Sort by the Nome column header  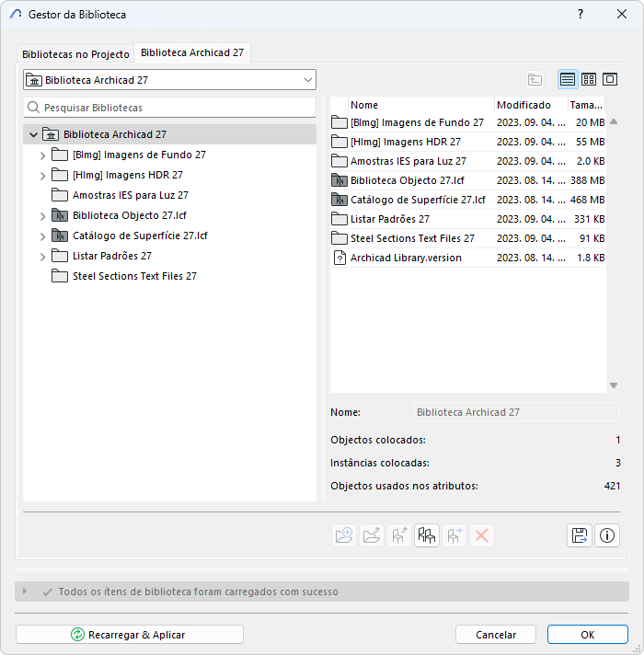[421, 105]
